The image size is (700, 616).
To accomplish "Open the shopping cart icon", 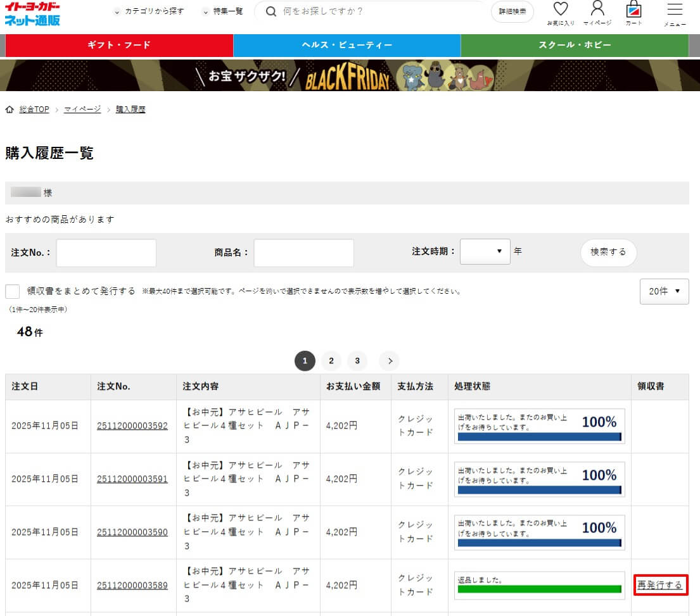I will click(633, 10).
